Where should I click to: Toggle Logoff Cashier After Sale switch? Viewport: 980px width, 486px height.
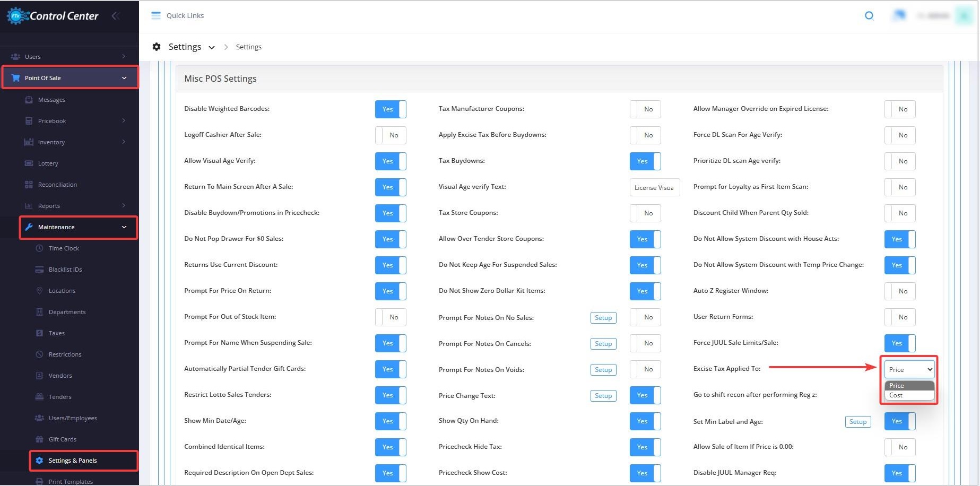click(391, 135)
